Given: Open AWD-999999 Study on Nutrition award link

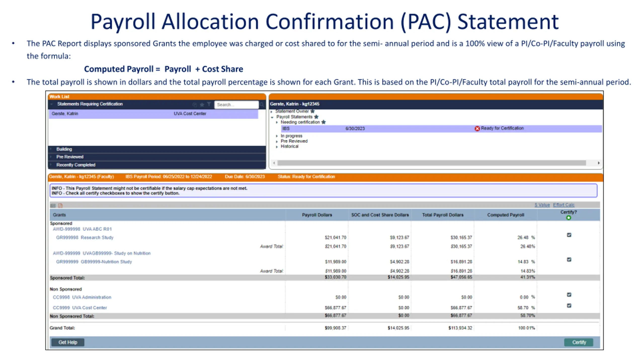Looking at the screenshot, I should click(101, 253).
